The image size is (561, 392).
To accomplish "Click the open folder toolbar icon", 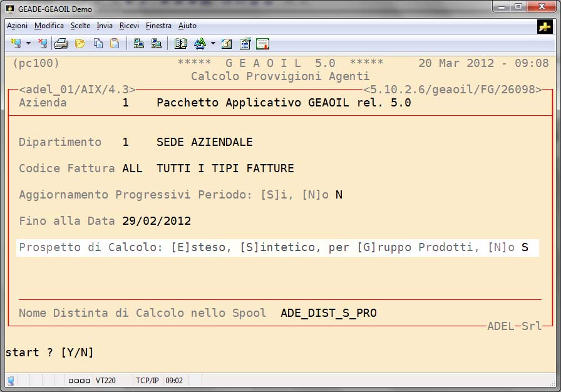I will pyautogui.click(x=80, y=43).
